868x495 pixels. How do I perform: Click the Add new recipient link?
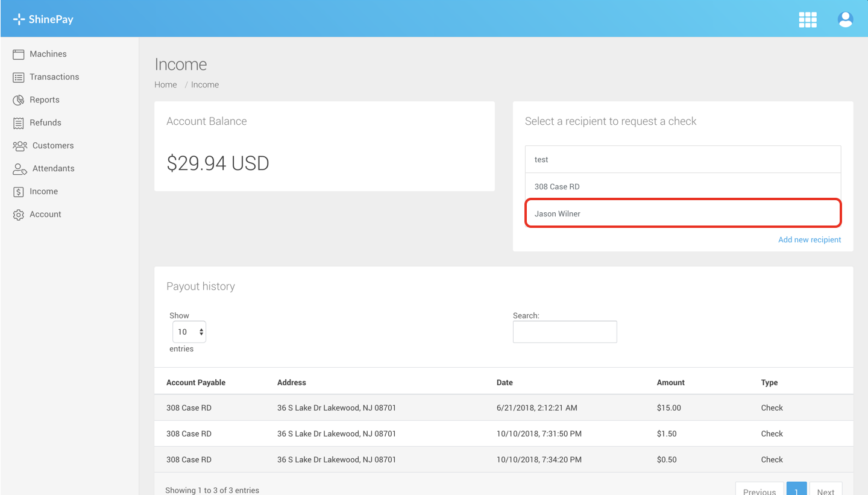point(810,240)
